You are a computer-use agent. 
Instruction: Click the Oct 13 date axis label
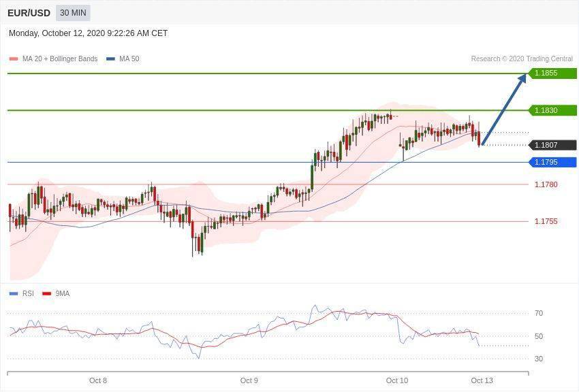pyautogui.click(x=482, y=380)
